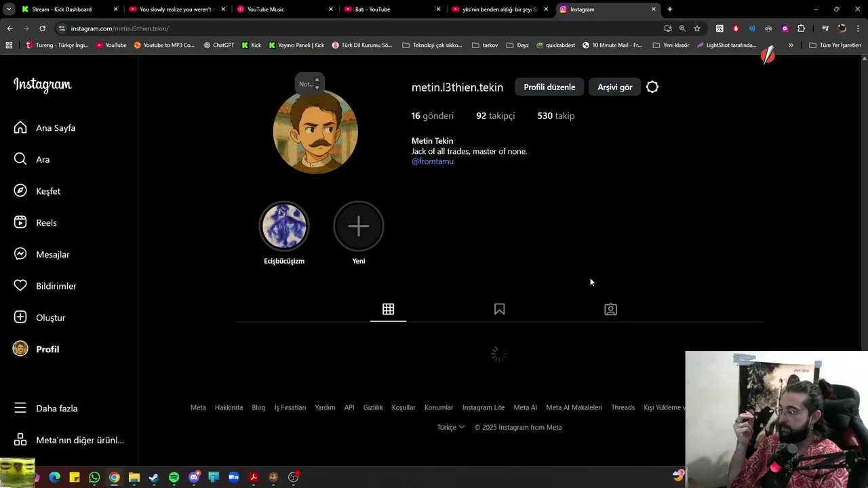This screenshot has width=868, height=488.
Task: Open the tab search dropdown arrow
Action: (9, 9)
